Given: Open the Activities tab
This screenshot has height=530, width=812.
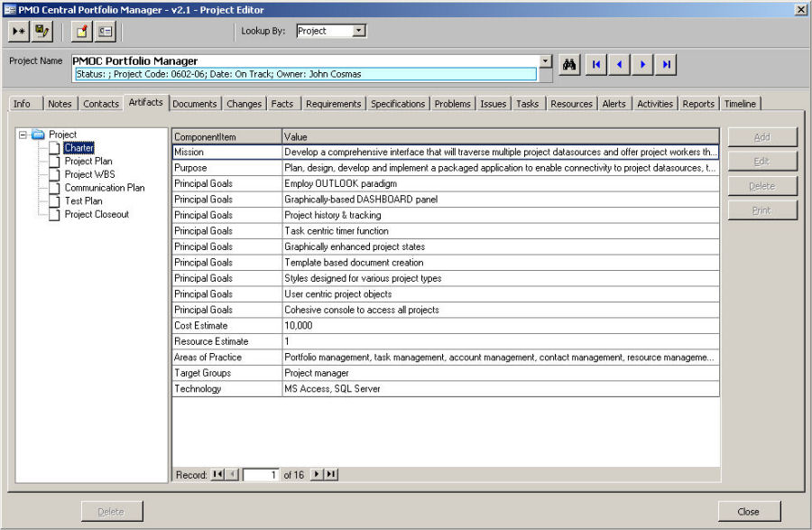Looking at the screenshot, I should point(655,104).
